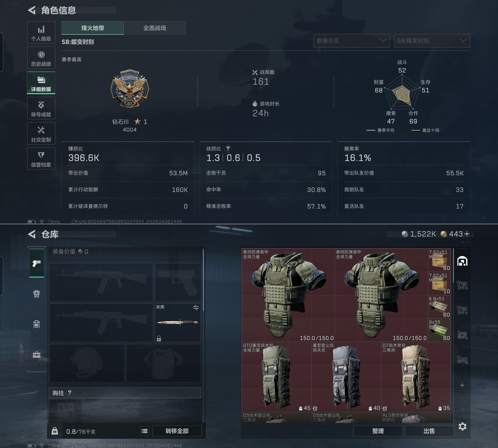
Task: Switch to the 全面战场 tab
Action: (155, 28)
